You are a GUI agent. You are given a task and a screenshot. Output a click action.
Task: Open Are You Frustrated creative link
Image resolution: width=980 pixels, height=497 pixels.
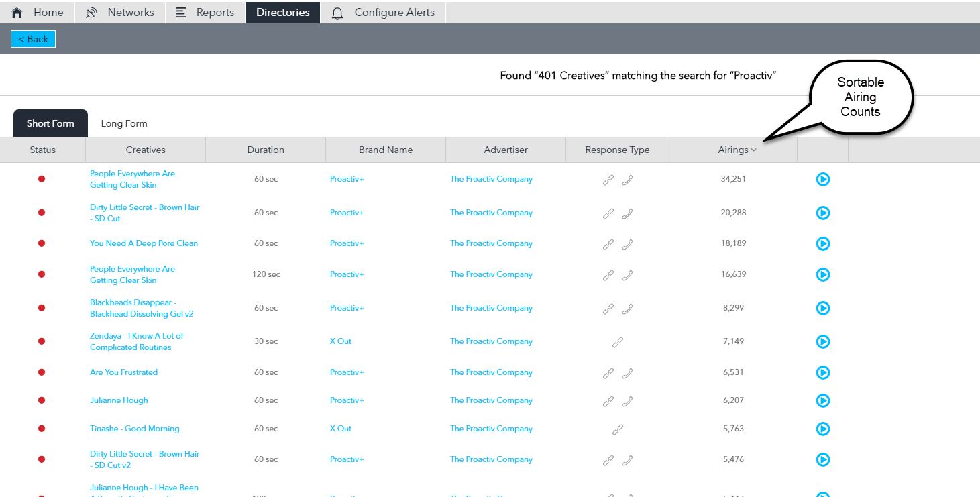coord(124,372)
